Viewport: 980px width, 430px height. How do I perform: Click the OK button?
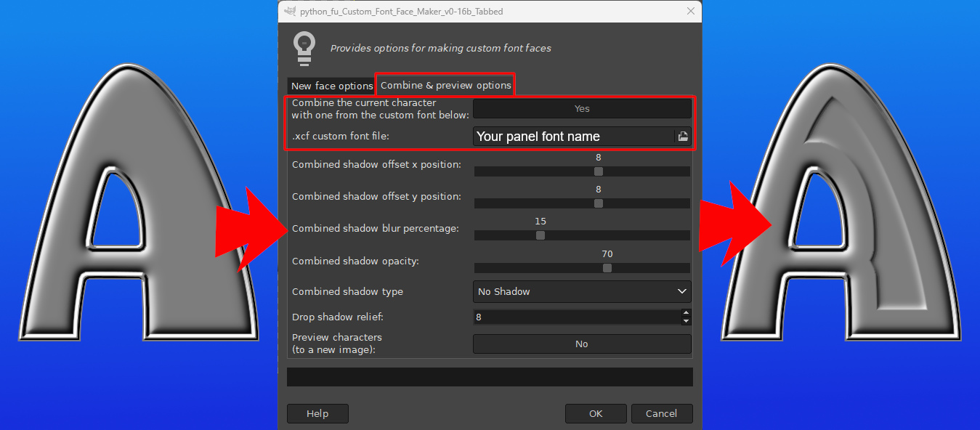pos(596,413)
